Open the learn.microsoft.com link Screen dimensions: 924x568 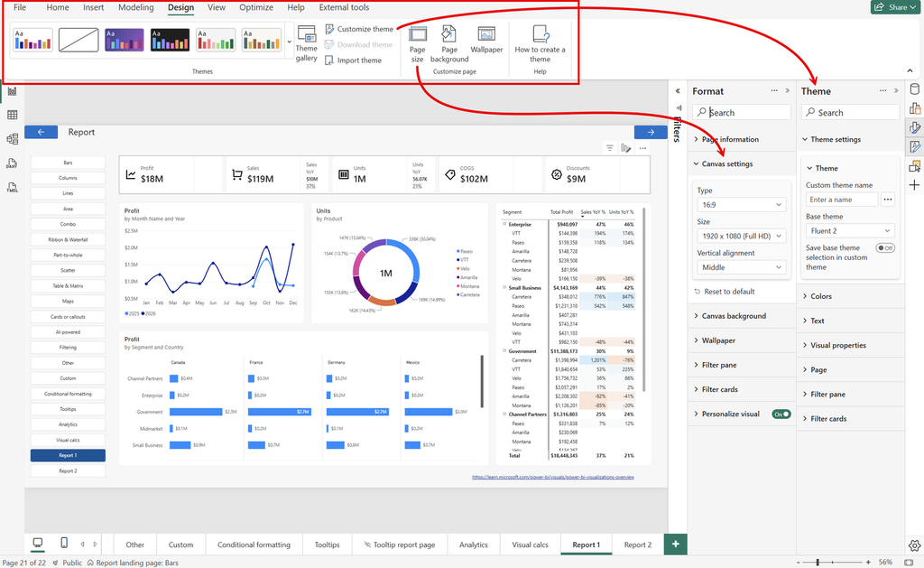click(553, 477)
